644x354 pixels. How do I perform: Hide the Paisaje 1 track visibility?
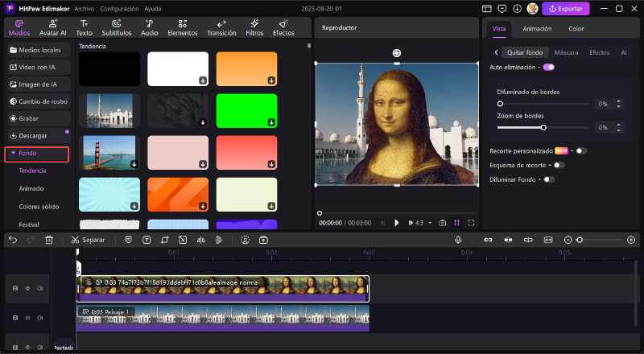coord(28,318)
